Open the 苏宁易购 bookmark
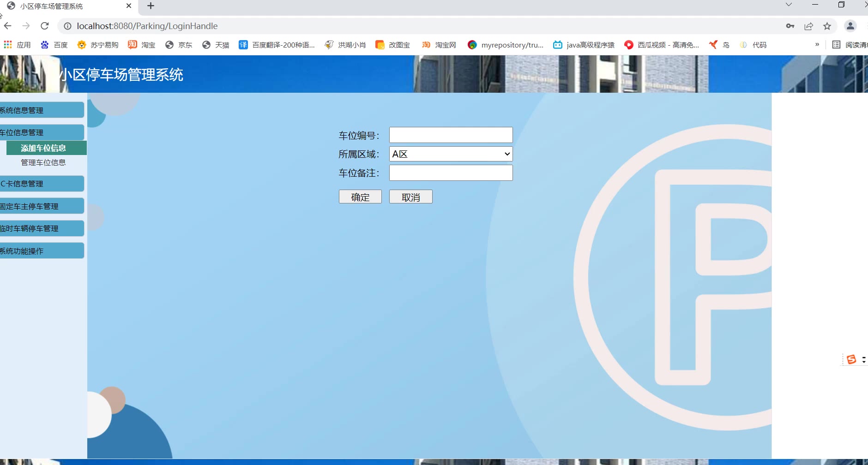This screenshot has height=465, width=868. (x=98, y=45)
